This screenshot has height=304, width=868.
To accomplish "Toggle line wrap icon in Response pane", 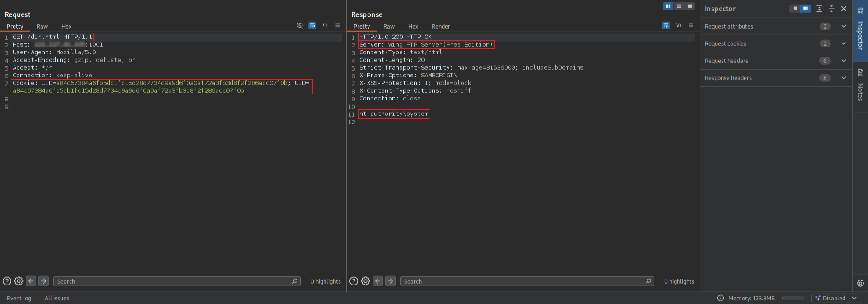I will coord(666,25).
